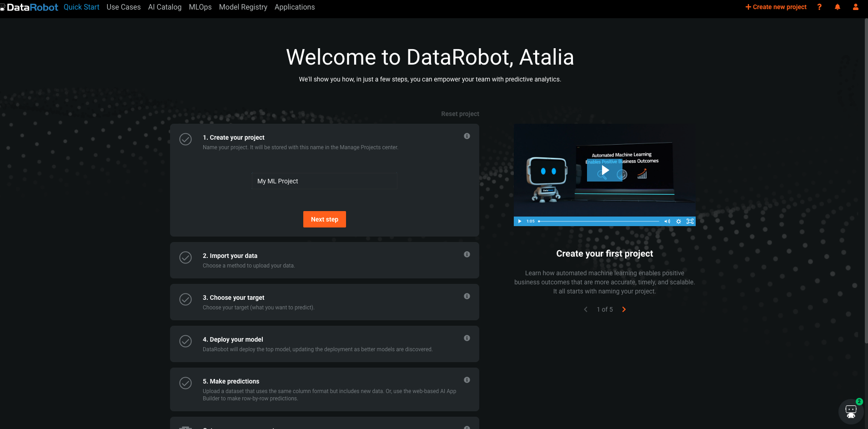This screenshot has height=429, width=868.
Task: Open the help question mark icon
Action: 819,7
